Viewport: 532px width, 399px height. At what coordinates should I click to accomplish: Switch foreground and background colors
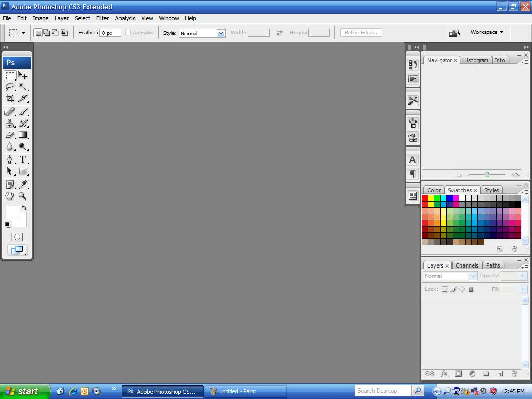pyautogui.click(x=24, y=208)
